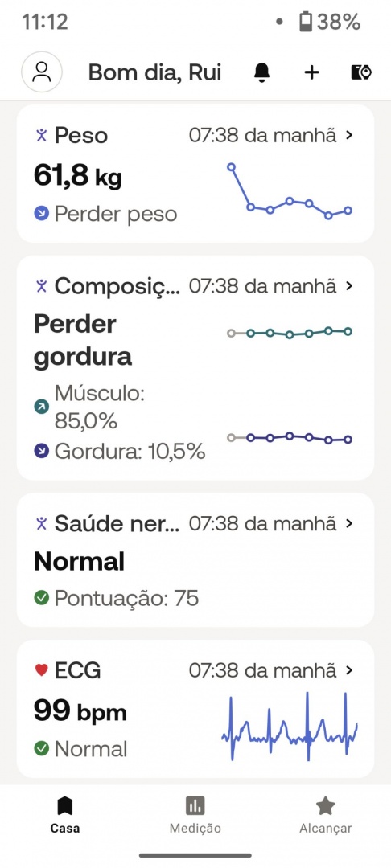Screen dimensions: 391x868
Task: Open the weight trend line chart
Action: 290,191
